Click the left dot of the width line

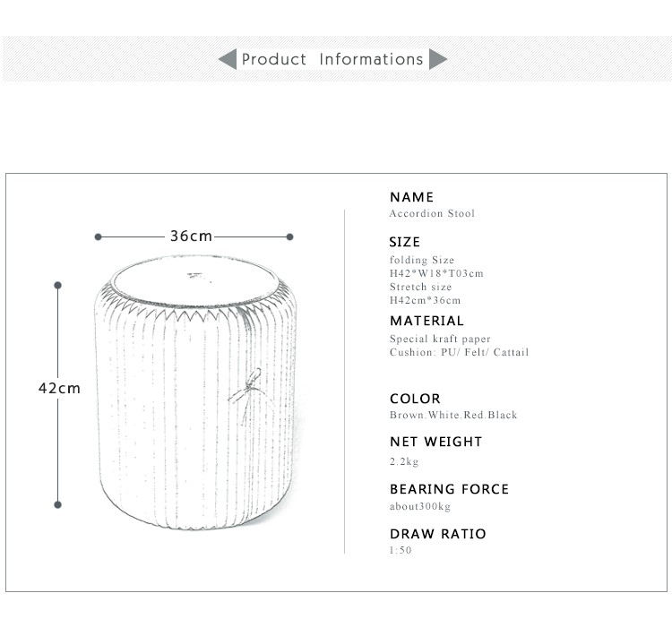(99, 236)
